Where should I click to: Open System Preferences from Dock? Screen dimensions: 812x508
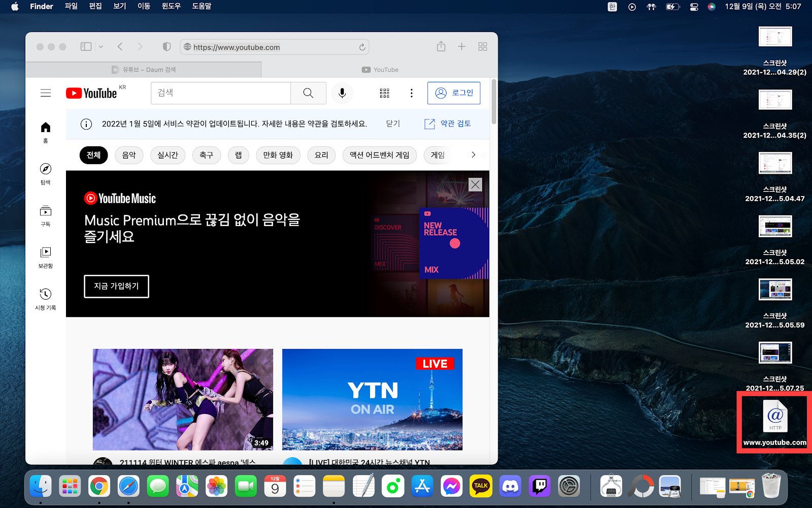[x=569, y=487]
